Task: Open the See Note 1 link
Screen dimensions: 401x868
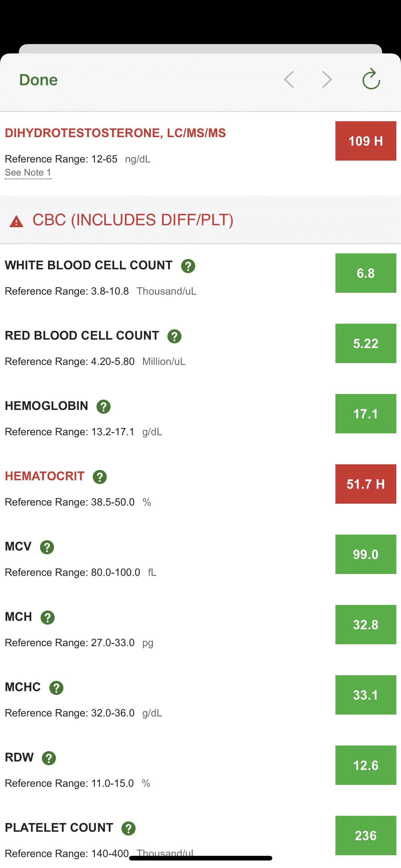Action: (x=28, y=172)
